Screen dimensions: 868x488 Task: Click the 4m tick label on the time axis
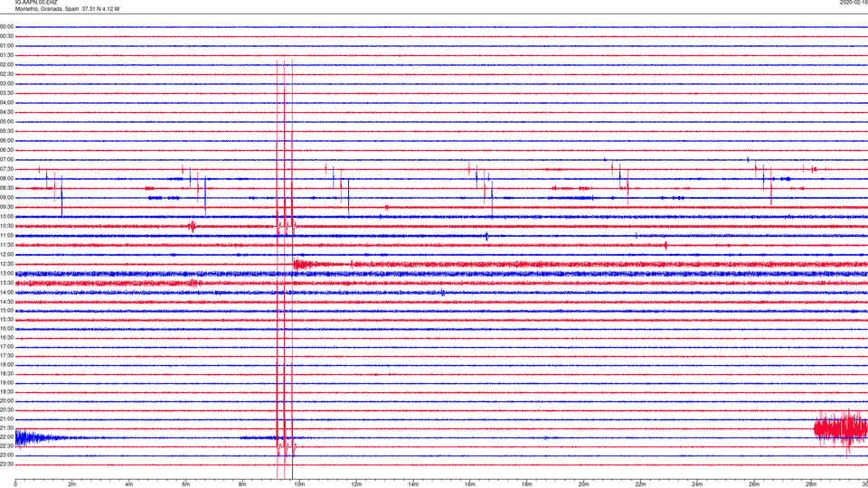129,484
